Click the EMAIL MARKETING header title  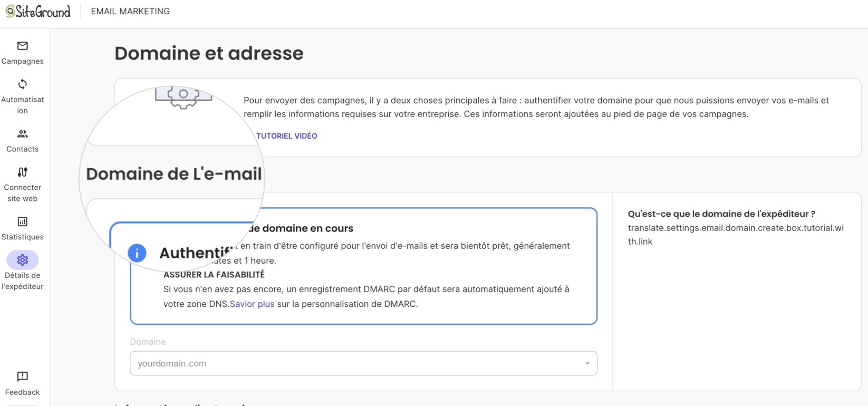[x=130, y=11]
